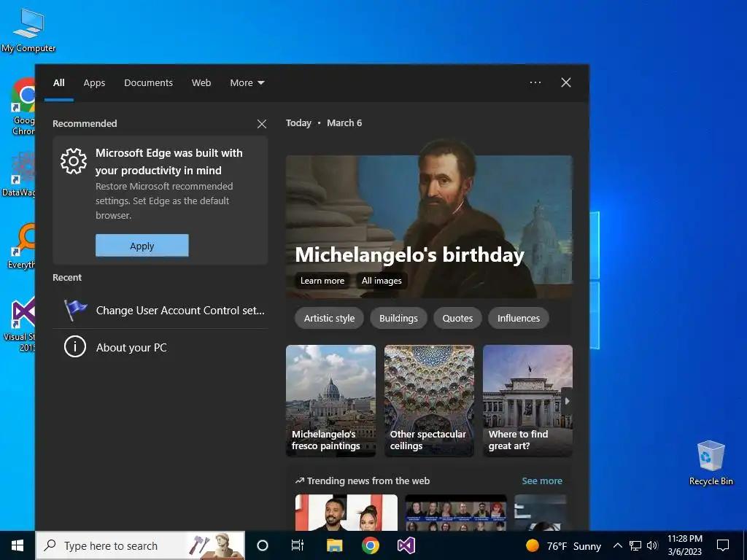Open the Visual Studio desktop shortcut
This screenshot has width=747, height=560.
[x=20, y=324]
